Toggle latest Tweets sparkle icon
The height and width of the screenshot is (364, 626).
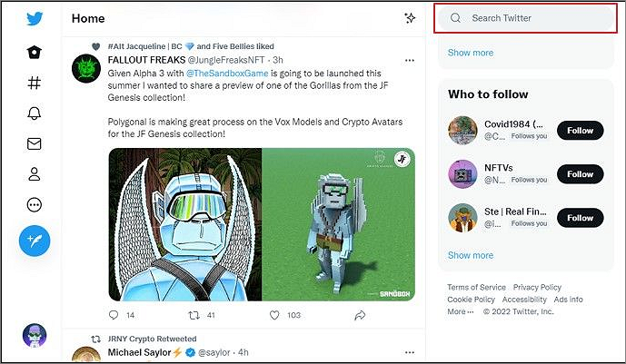click(x=410, y=18)
